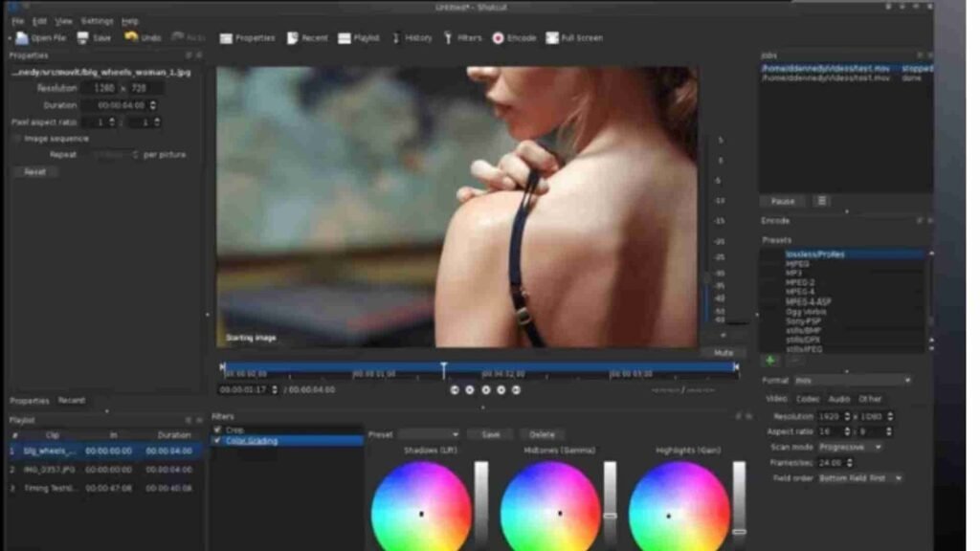Click the Open File toolbar icon

22,38
